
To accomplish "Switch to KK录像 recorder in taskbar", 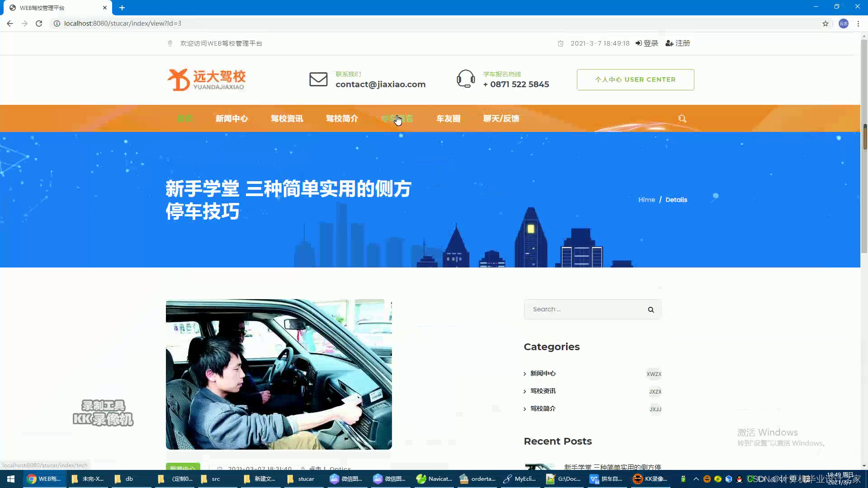I will [x=650, y=479].
